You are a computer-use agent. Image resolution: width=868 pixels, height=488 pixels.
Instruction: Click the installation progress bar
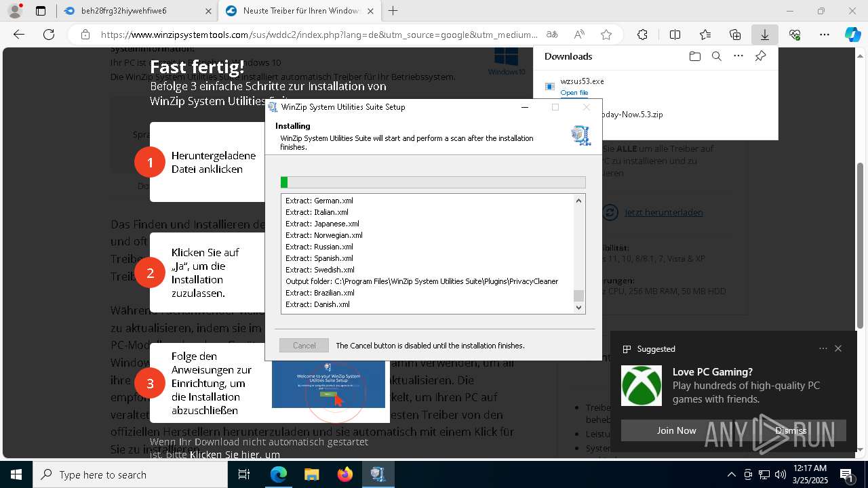click(433, 182)
